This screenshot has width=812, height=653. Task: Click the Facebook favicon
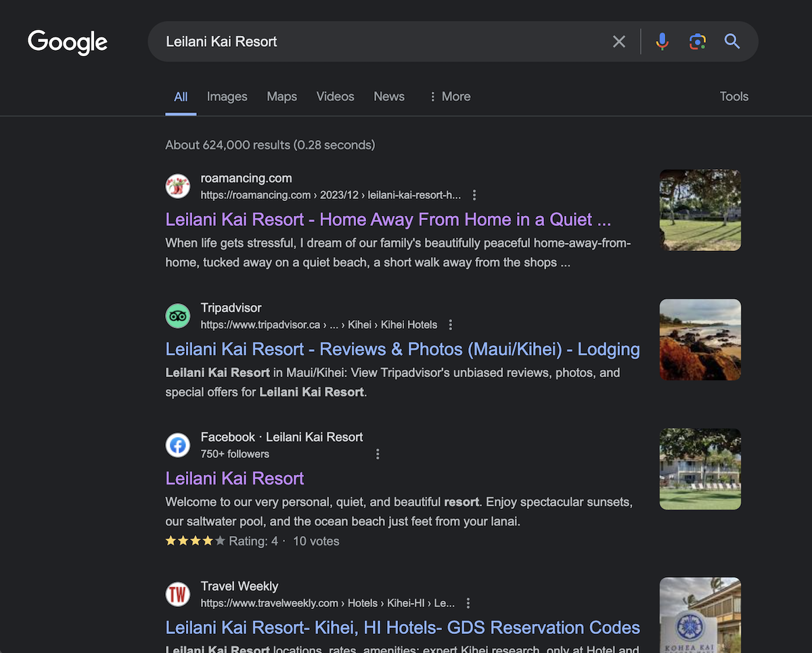[x=178, y=445]
